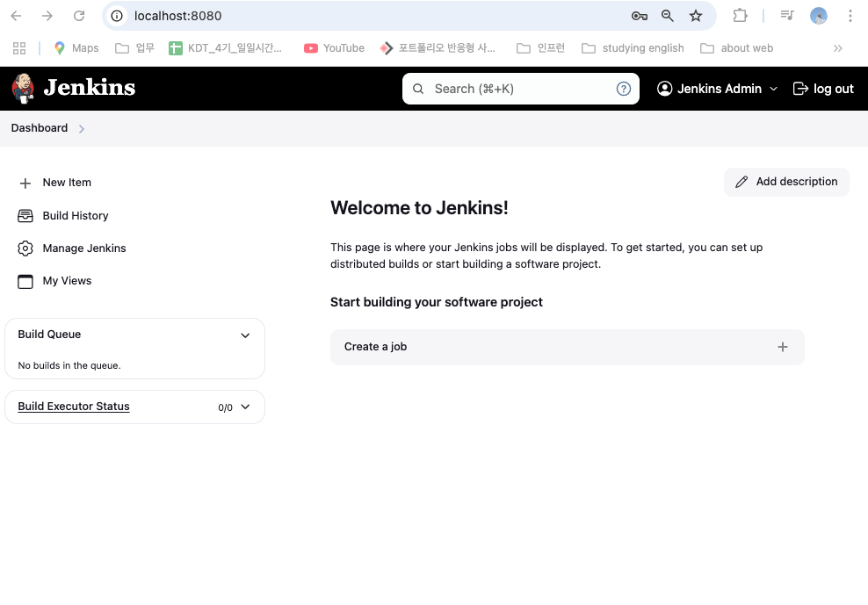Open the 인프런 bookmark folder
Screen dimensions: 868x605
540,48
